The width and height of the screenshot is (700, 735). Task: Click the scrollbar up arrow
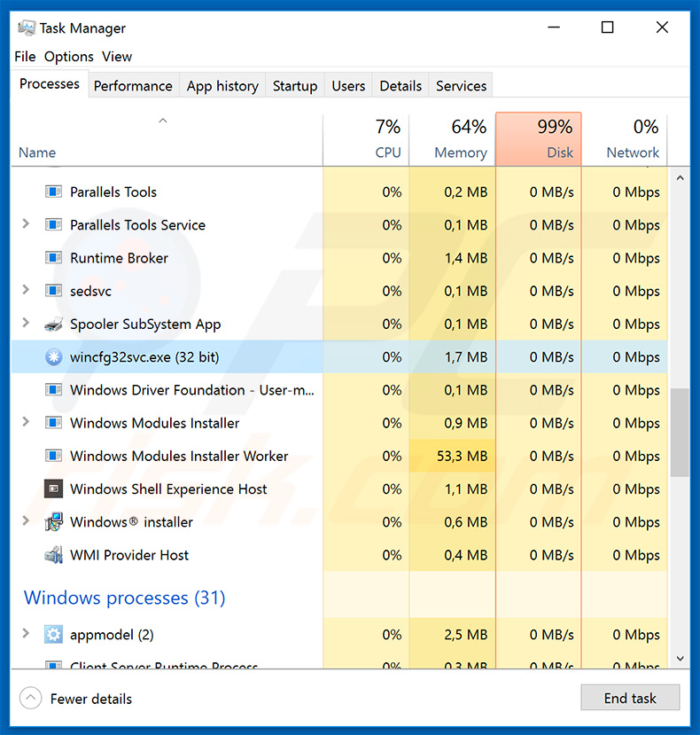[680, 178]
